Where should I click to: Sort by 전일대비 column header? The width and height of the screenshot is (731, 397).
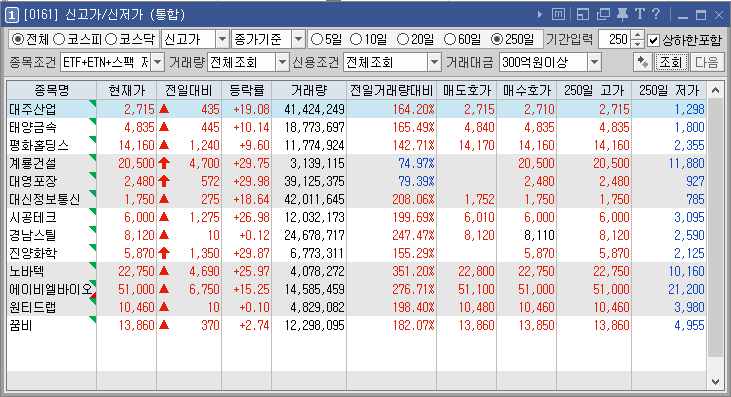(189, 90)
